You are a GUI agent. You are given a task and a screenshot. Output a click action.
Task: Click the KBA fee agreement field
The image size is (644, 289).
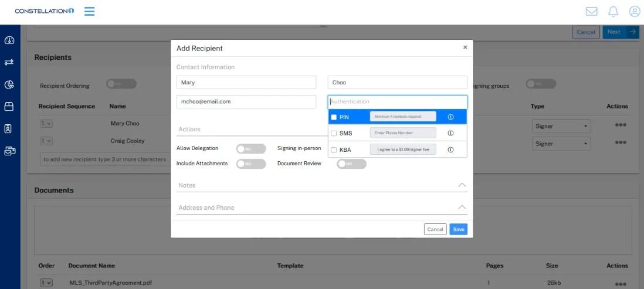403,149
